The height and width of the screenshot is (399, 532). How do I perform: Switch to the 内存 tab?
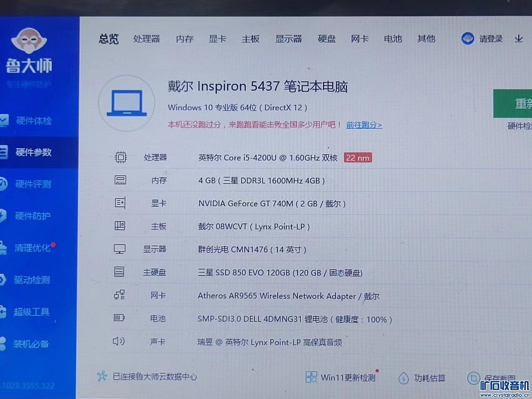(x=185, y=39)
